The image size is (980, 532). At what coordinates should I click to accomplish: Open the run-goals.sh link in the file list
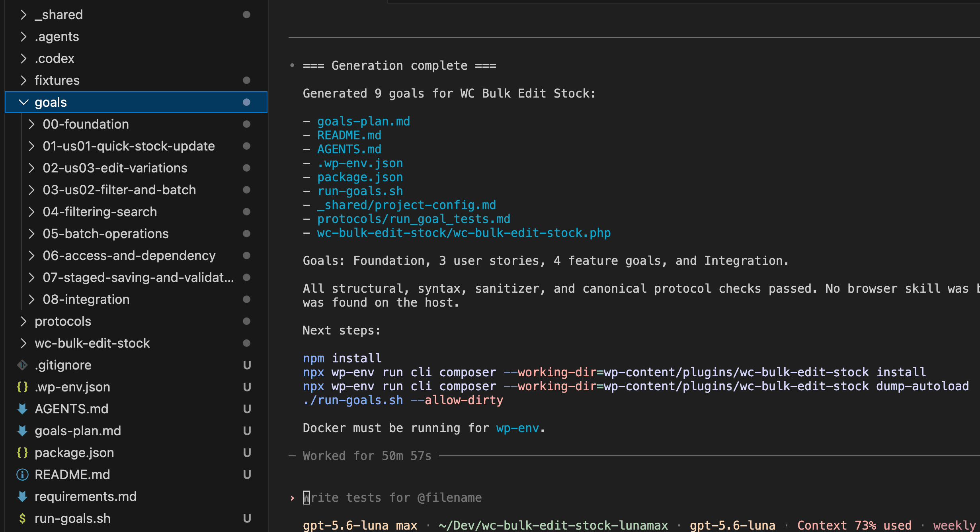coord(360,191)
